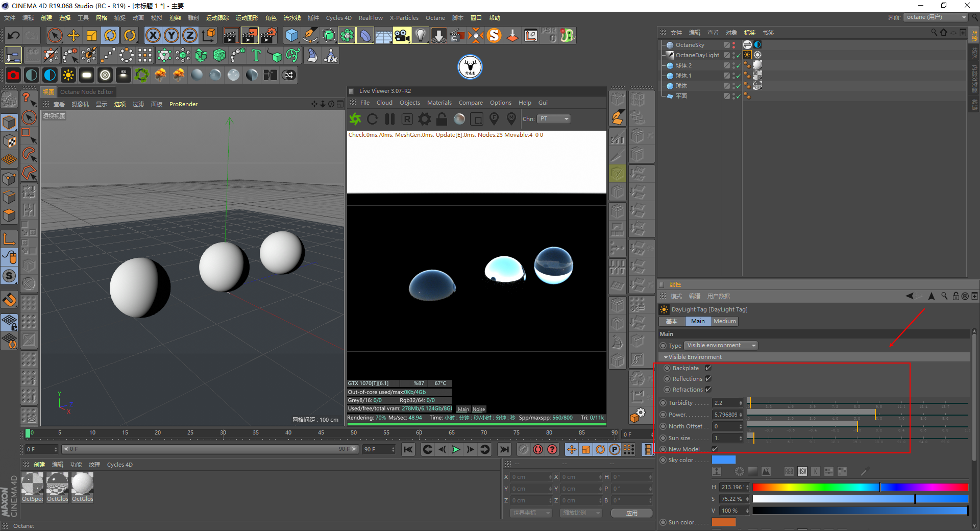This screenshot has width=980, height=531.
Task: Select OctaneDayLight in the object list
Action: [x=697, y=55]
